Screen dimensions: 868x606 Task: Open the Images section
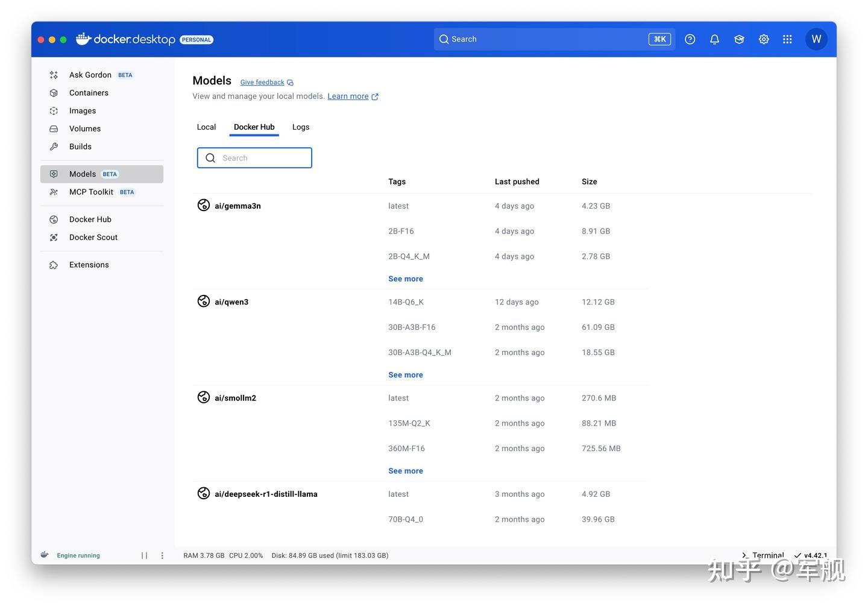(x=82, y=110)
